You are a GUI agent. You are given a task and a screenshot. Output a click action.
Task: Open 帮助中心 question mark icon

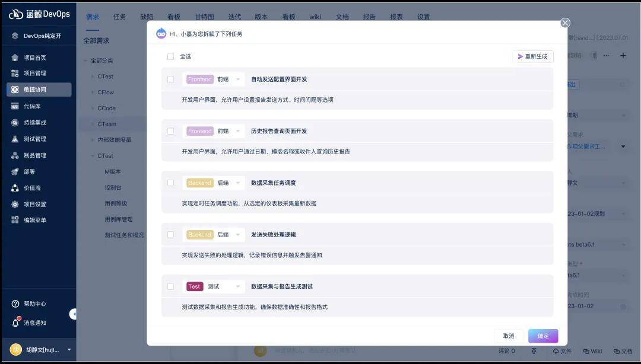(x=15, y=304)
